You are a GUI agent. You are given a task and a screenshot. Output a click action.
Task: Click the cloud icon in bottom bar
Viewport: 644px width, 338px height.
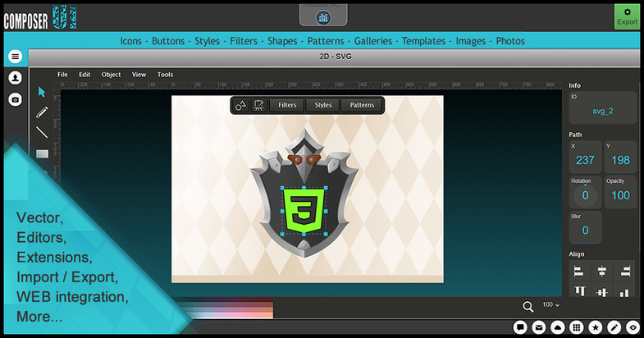tap(558, 327)
